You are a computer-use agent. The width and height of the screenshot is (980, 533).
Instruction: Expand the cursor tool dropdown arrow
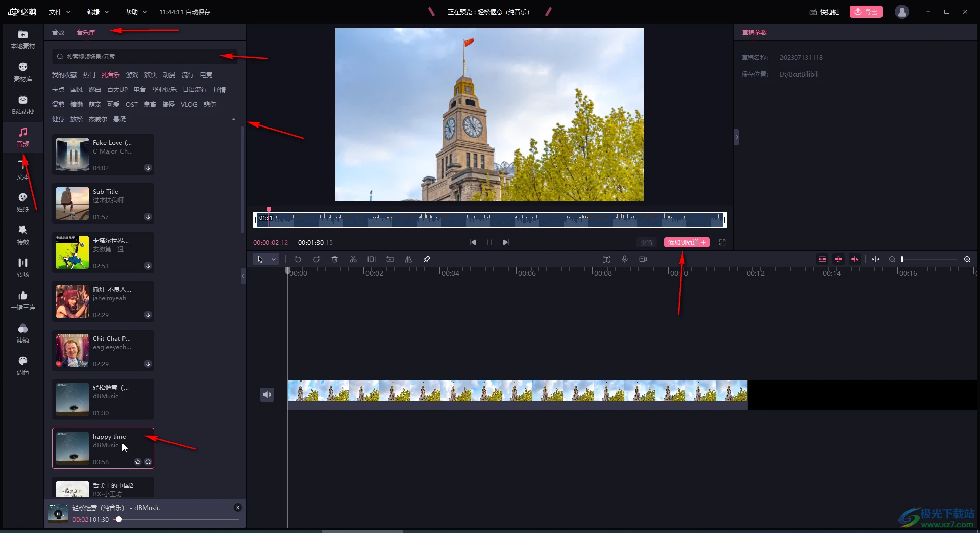click(x=274, y=259)
